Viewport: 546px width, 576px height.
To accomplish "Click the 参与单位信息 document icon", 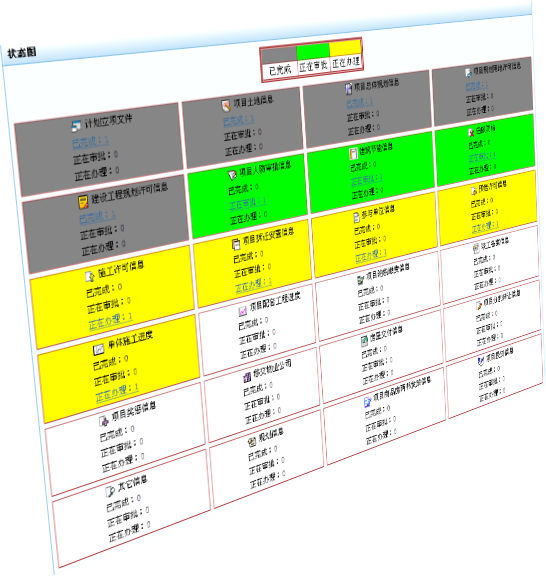I will [356, 217].
